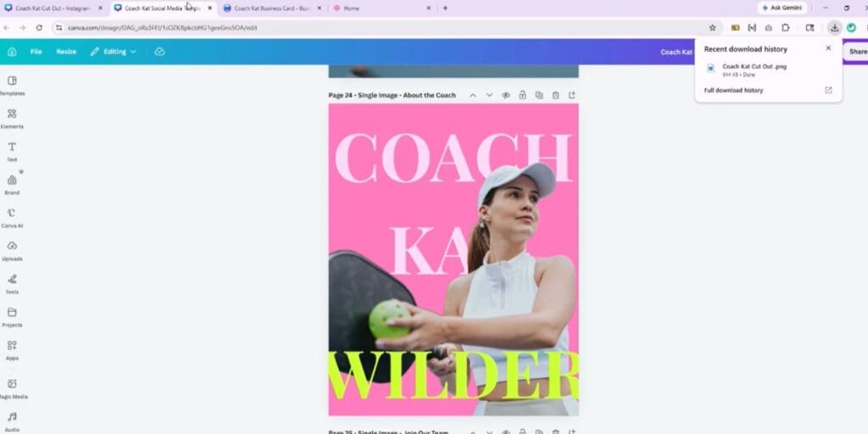Open the Magic Media panel
Screen dimensions: 868x434
(x=12, y=389)
